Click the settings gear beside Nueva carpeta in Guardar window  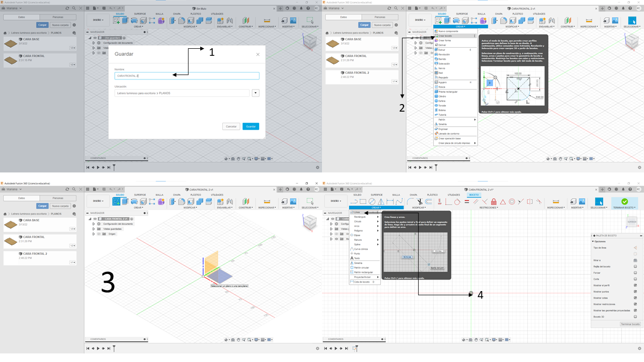coord(74,25)
